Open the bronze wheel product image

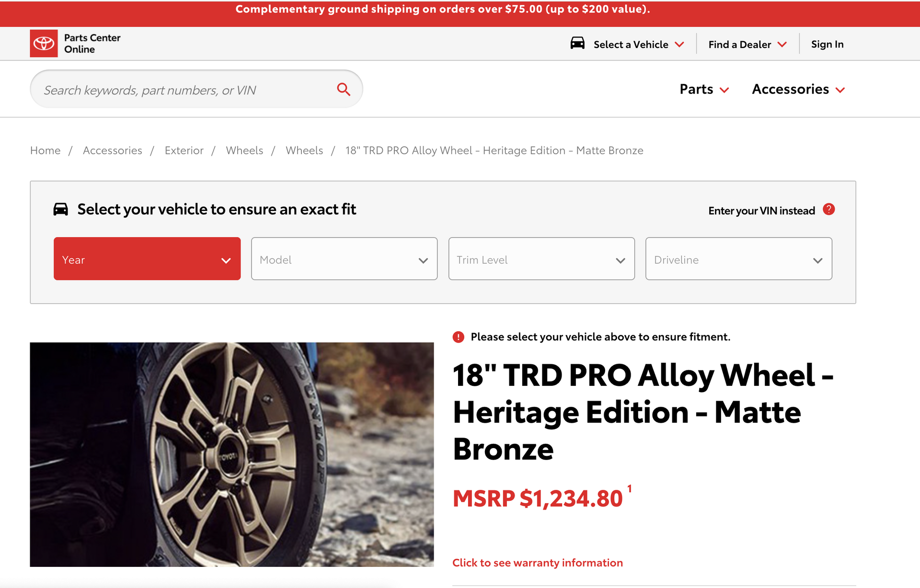(x=232, y=454)
